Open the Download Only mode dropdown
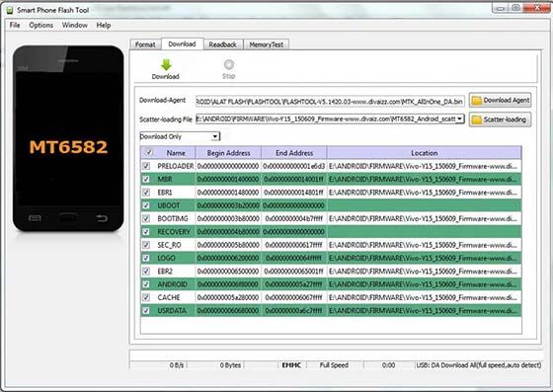Screen dimensions: 553x392 180,136
